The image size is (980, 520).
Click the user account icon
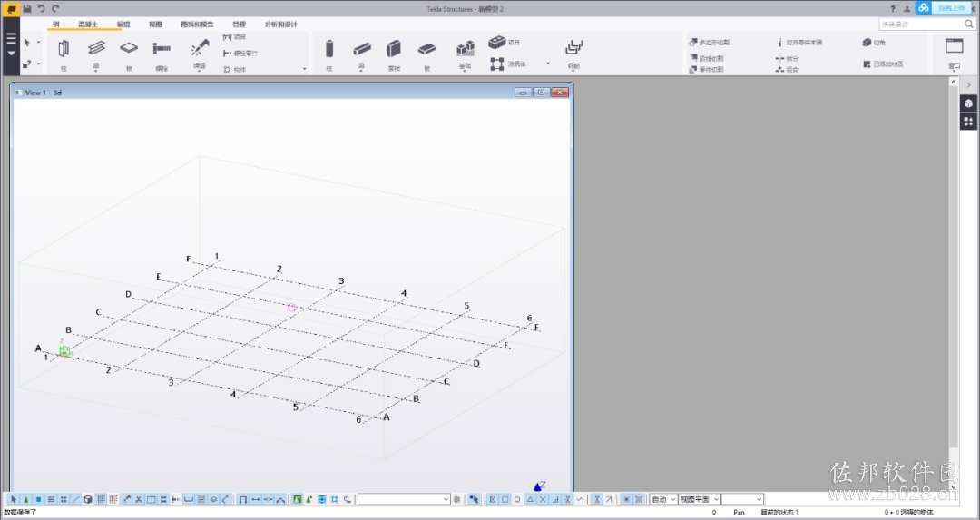pos(906,9)
